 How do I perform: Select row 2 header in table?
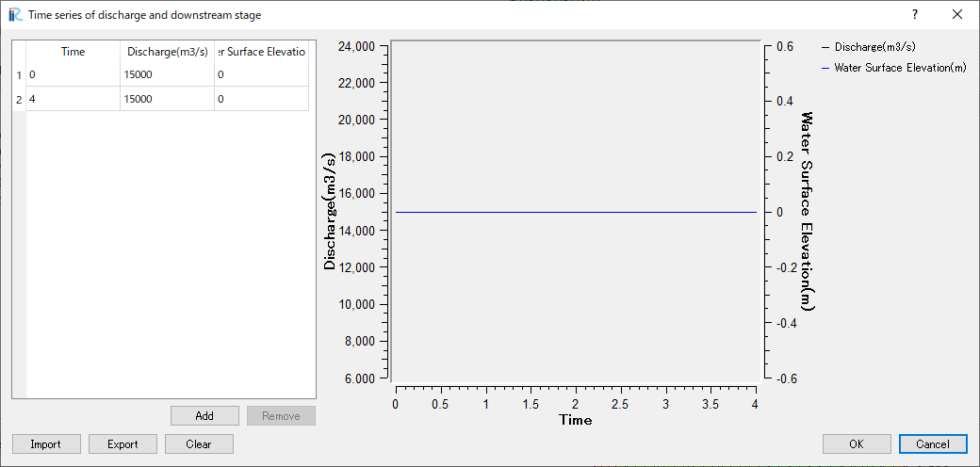point(19,99)
